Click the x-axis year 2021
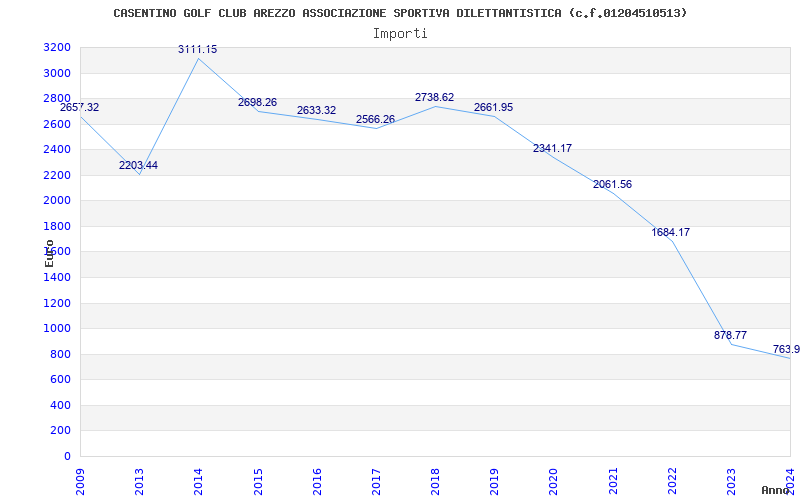Screen dimensions: 800x500 tap(613, 482)
